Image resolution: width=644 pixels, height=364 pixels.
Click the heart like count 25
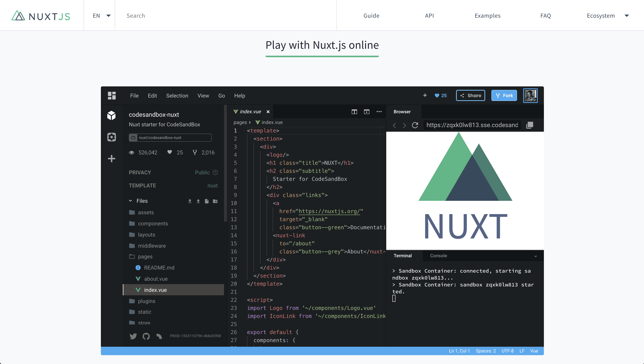tap(441, 95)
